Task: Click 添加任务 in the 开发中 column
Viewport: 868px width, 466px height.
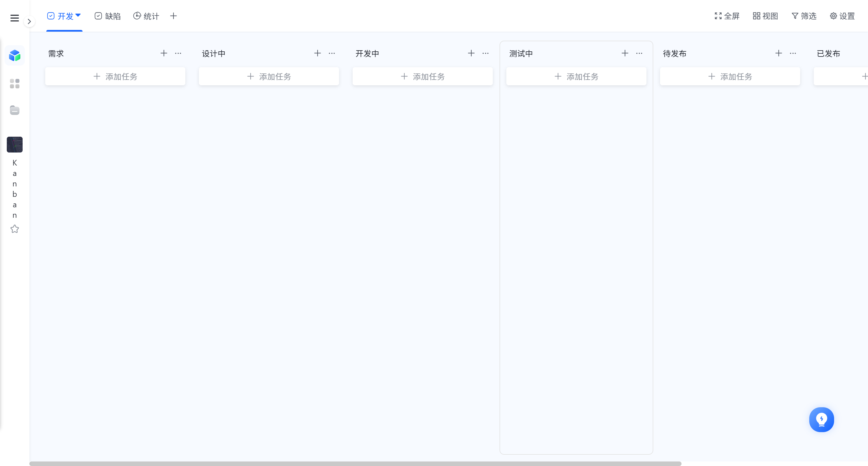Action: click(422, 77)
